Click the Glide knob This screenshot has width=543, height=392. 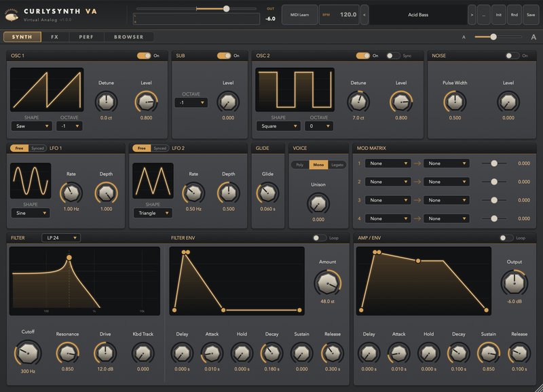pyautogui.click(x=267, y=193)
